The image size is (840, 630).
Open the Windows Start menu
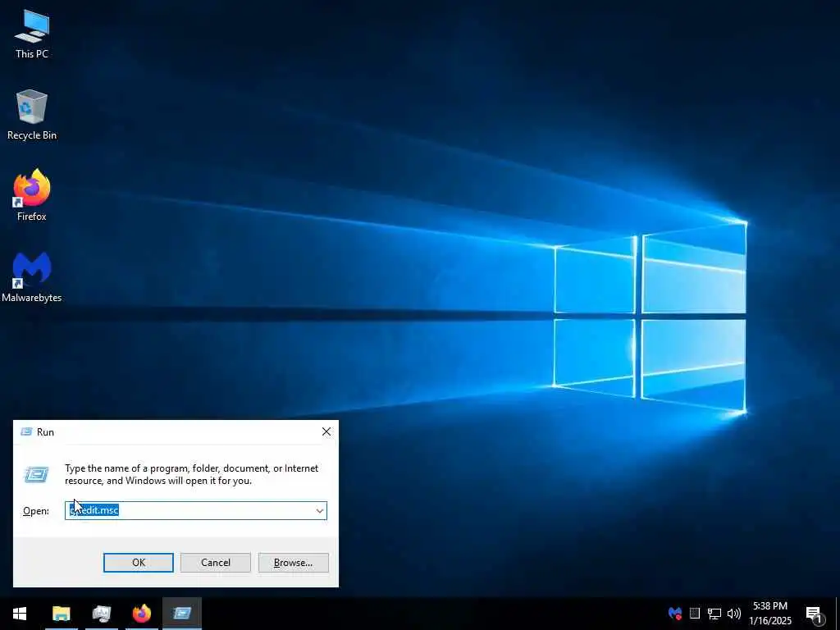point(20,614)
